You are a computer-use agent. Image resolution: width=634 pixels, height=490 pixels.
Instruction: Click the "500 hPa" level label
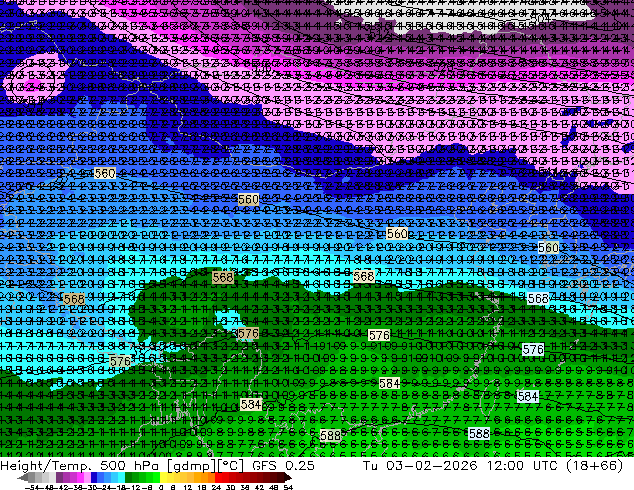tap(129, 465)
